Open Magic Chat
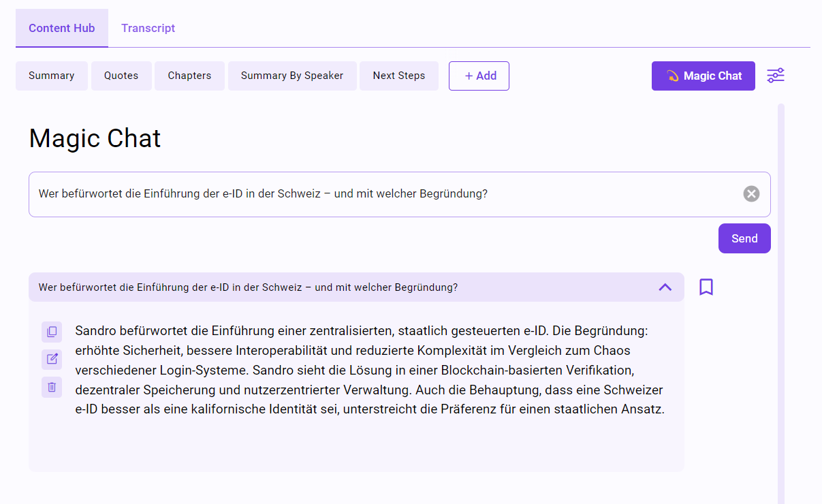This screenshot has height=504, width=822. (x=703, y=76)
